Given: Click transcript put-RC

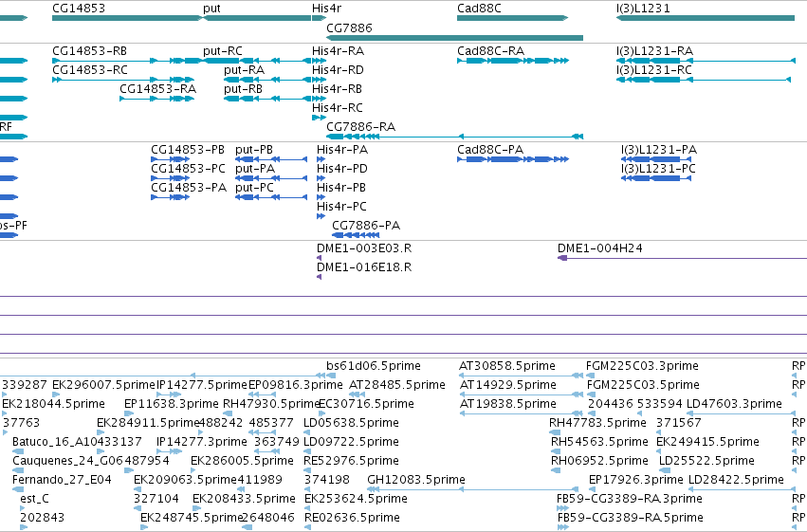Looking at the screenshot, I should click(x=257, y=61).
